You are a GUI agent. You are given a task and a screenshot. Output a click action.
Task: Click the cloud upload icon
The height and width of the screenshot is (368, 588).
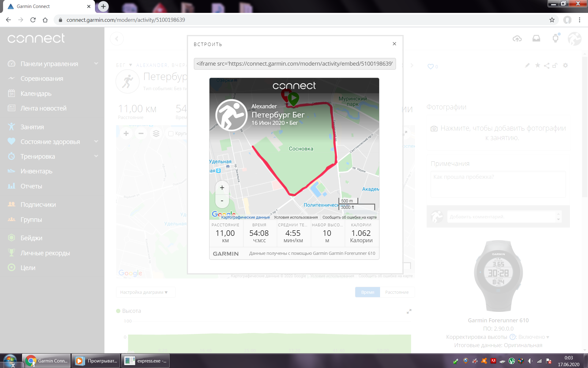[517, 38]
